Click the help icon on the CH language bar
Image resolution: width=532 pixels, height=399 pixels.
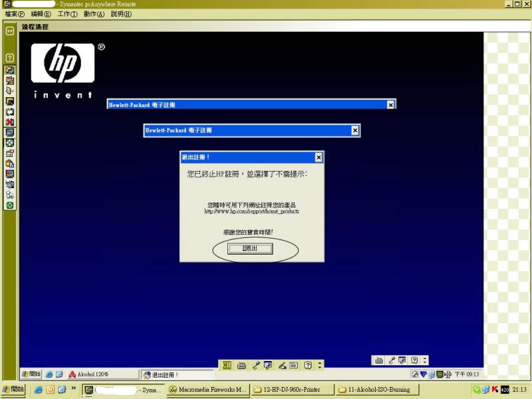[308, 365]
